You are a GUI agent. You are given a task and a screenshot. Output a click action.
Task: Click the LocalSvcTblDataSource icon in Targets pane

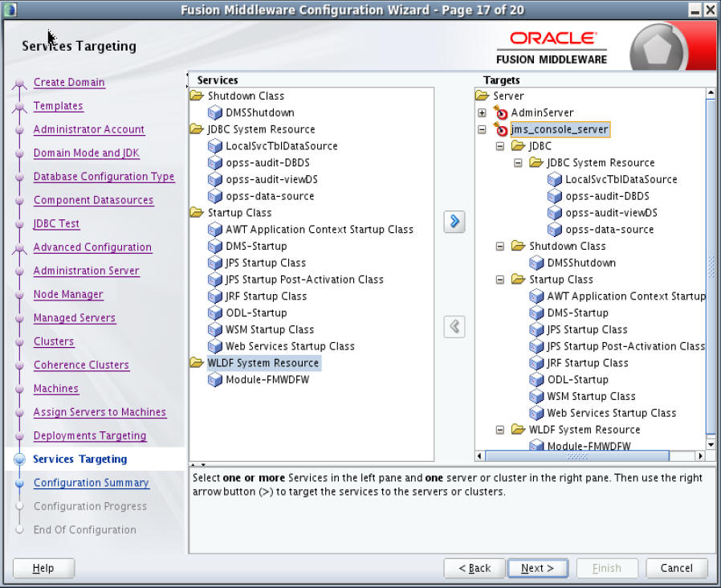555,179
